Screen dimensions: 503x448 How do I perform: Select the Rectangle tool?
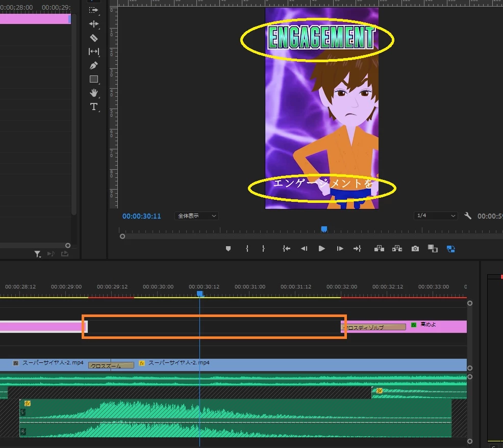pos(94,79)
